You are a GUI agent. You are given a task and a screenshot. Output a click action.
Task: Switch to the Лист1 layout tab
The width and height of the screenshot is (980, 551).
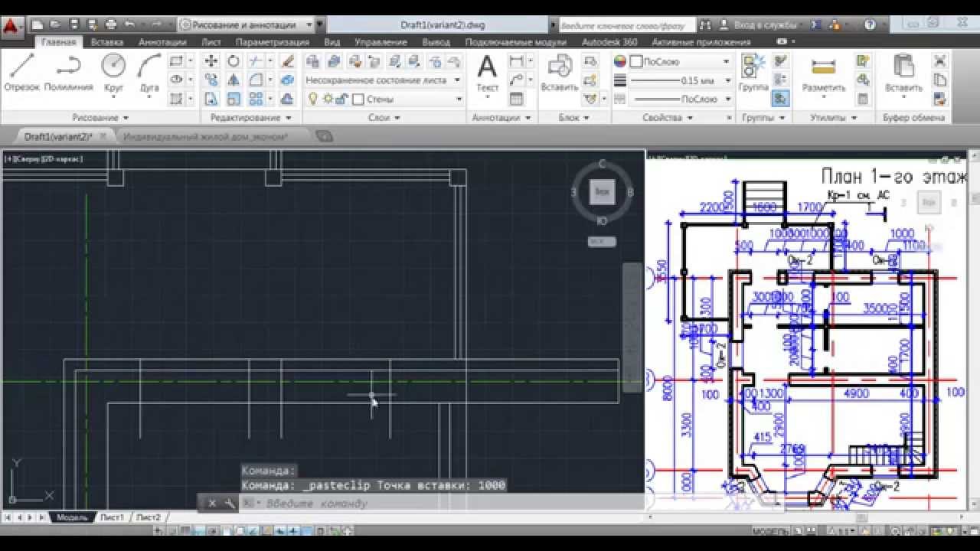[112, 518]
